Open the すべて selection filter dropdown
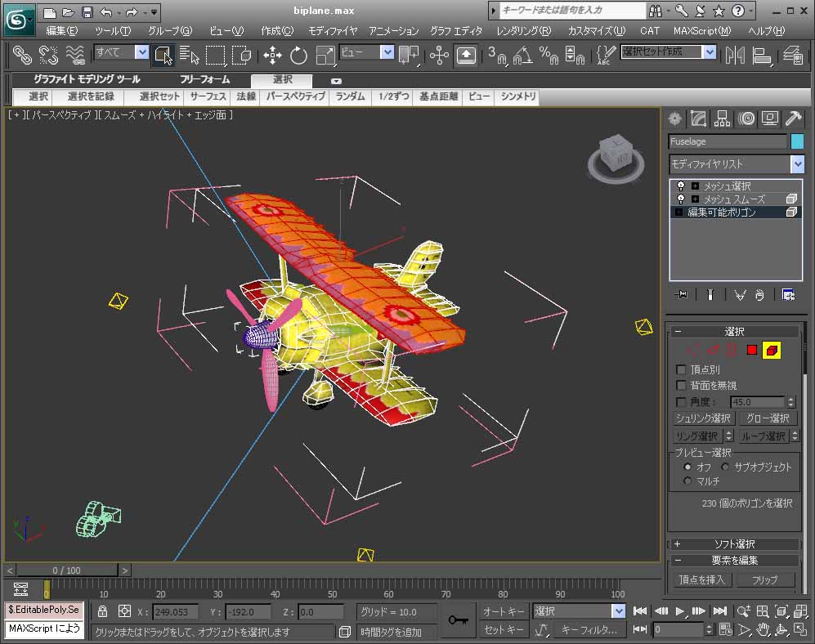 pyautogui.click(x=141, y=52)
